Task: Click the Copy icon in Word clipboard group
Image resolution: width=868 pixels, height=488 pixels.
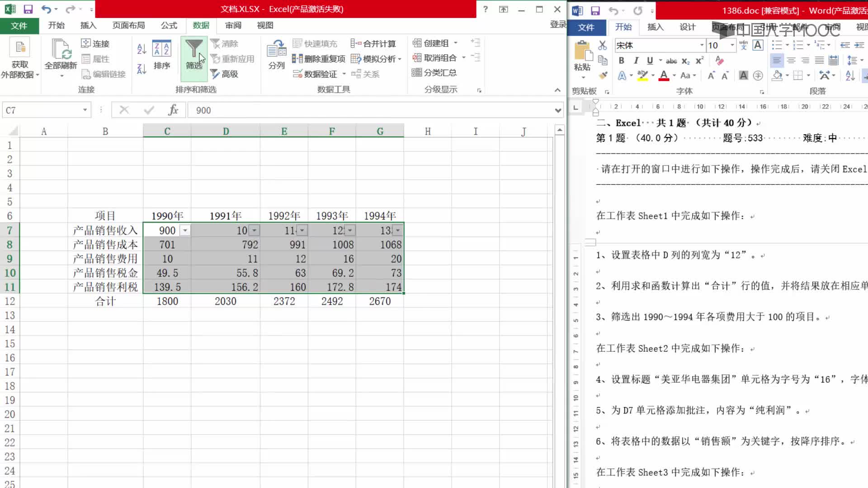Action: [x=602, y=60]
